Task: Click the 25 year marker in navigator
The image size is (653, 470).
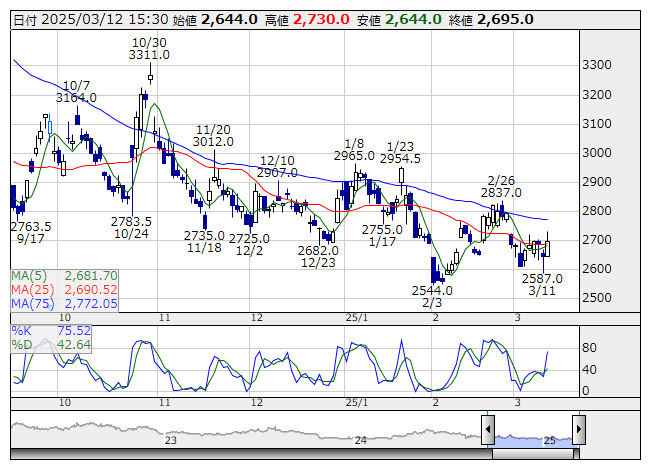Action: click(549, 440)
